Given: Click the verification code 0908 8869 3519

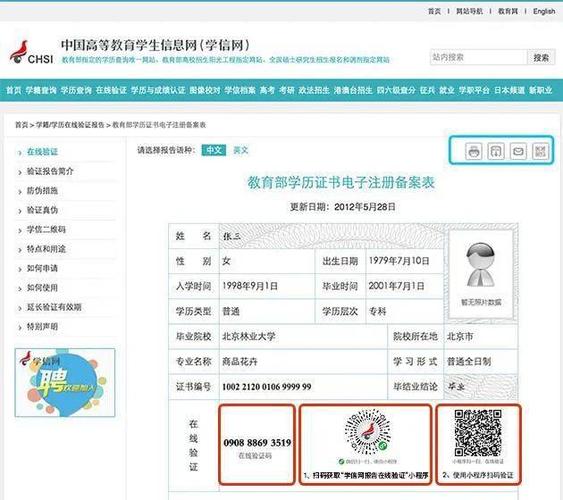Looking at the screenshot, I should pos(257,443).
